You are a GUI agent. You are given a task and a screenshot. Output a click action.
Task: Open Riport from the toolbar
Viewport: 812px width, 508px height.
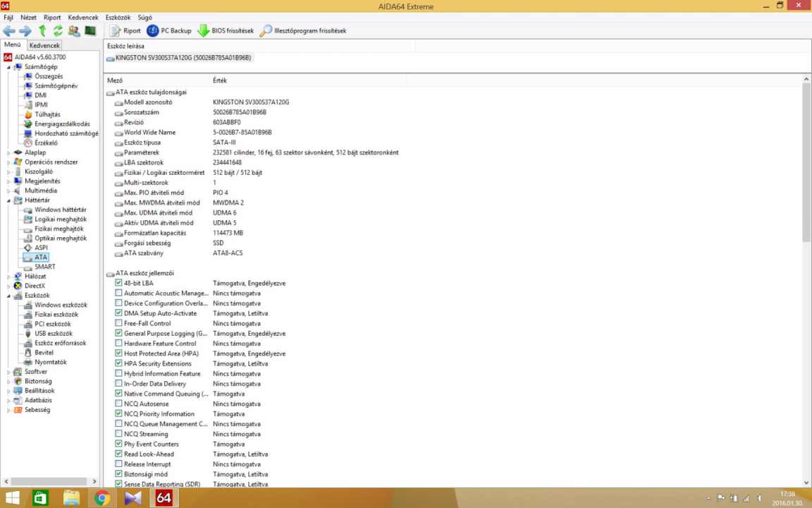[125, 31]
